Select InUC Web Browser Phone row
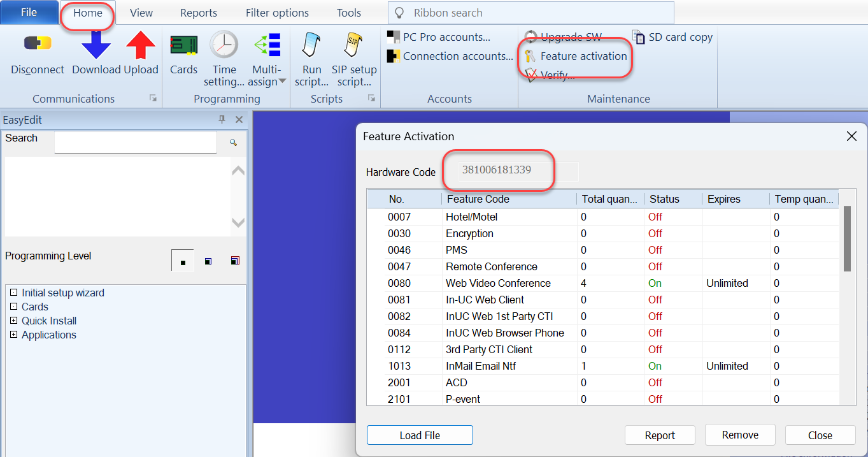The width and height of the screenshot is (868, 457). point(602,333)
